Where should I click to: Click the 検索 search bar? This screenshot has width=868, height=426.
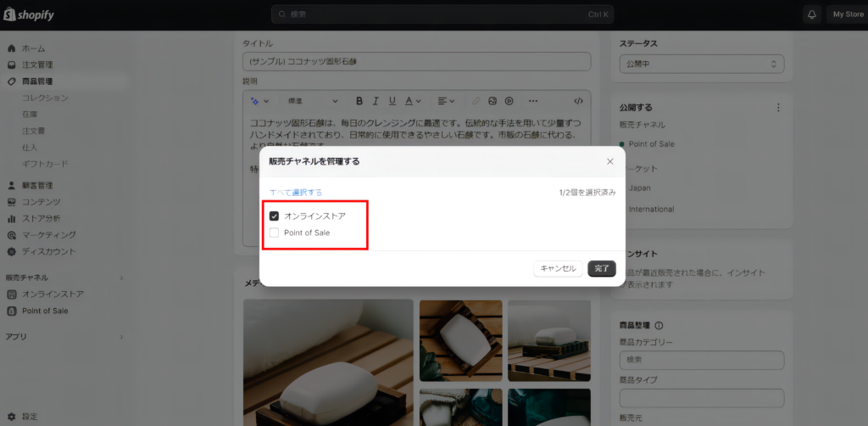point(442,14)
